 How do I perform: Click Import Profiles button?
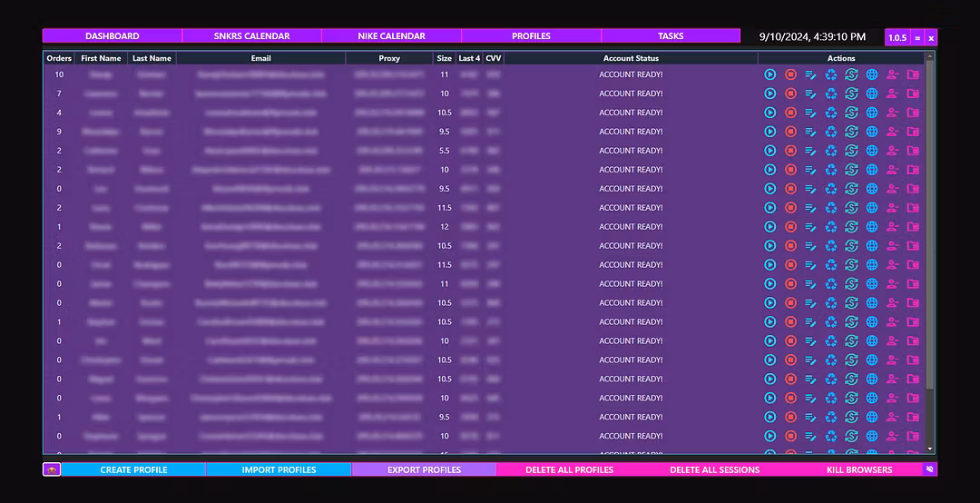click(279, 469)
